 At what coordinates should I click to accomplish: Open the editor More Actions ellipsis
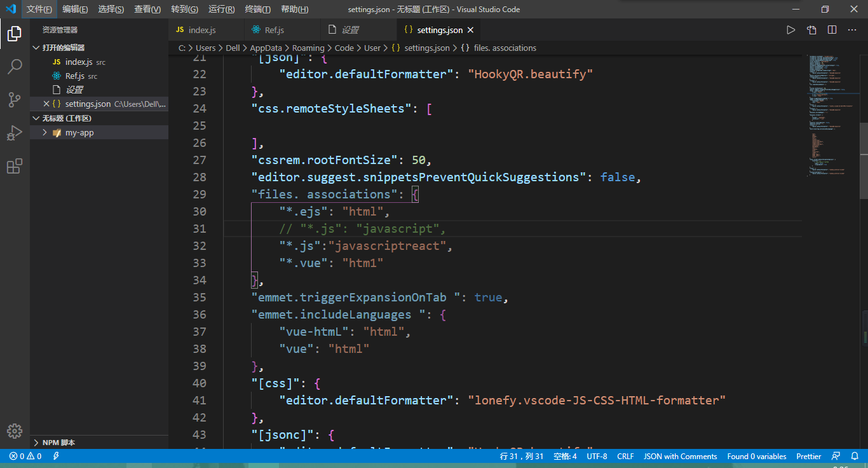click(x=852, y=30)
